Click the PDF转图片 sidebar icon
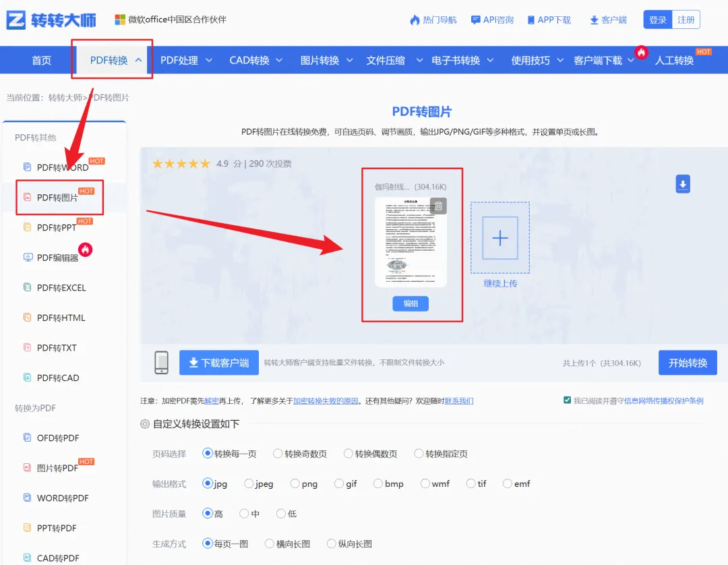Screen dimensions: 728x565 28,197
